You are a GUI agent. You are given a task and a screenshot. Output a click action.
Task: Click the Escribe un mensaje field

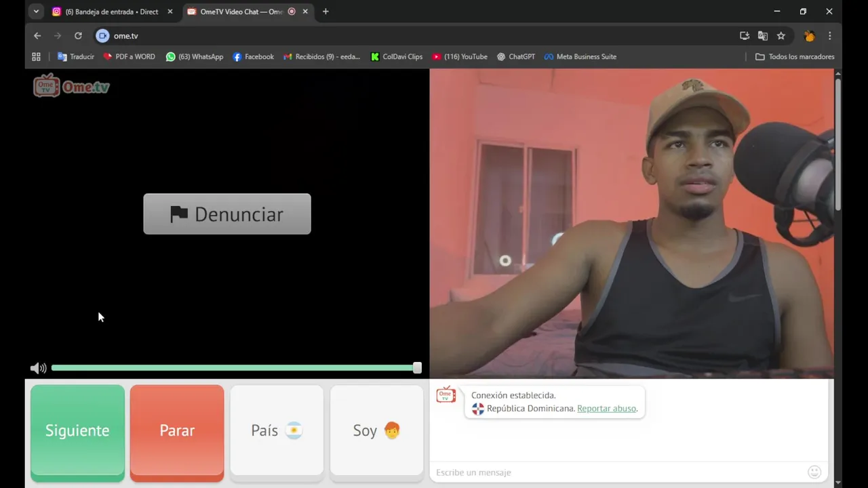pos(618,472)
